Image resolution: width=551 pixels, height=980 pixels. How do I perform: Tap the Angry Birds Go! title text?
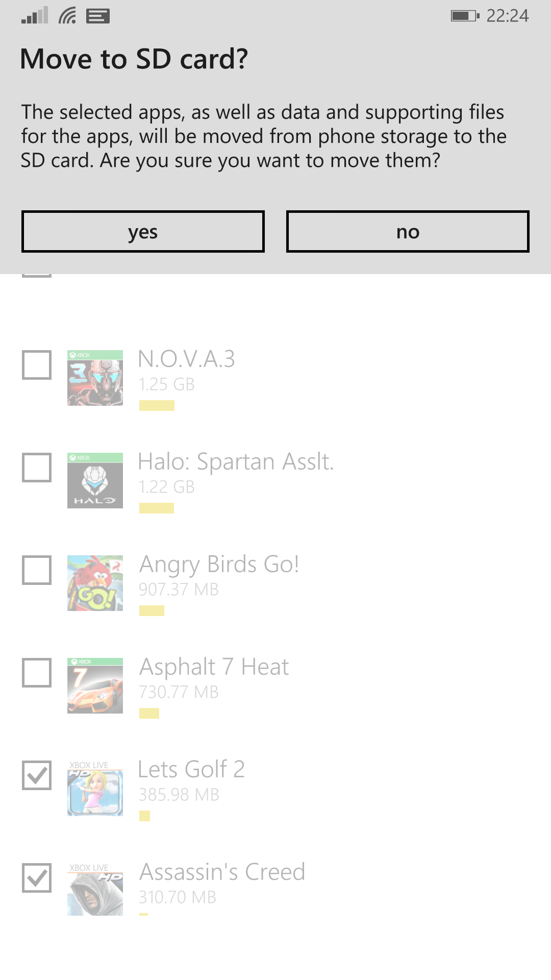tap(219, 564)
